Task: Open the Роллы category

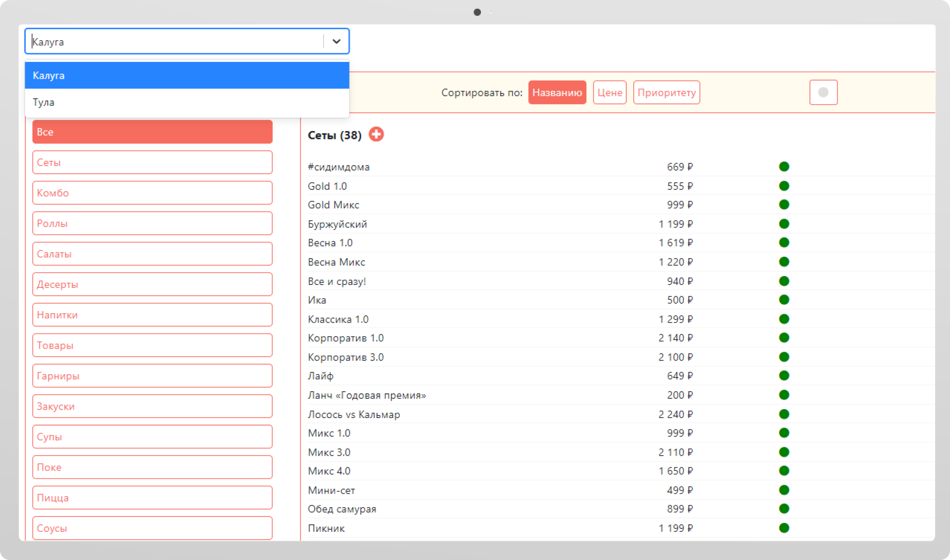Action: (x=152, y=224)
